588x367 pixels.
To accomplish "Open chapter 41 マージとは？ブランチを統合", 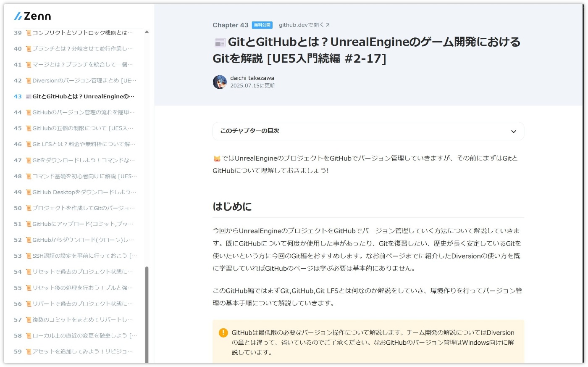I will tap(76, 65).
